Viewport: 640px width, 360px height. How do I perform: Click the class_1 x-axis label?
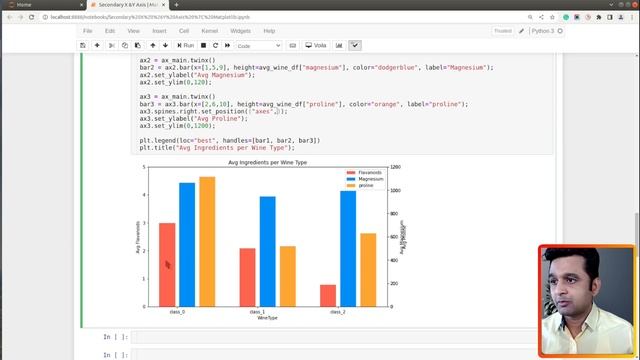coord(257,312)
